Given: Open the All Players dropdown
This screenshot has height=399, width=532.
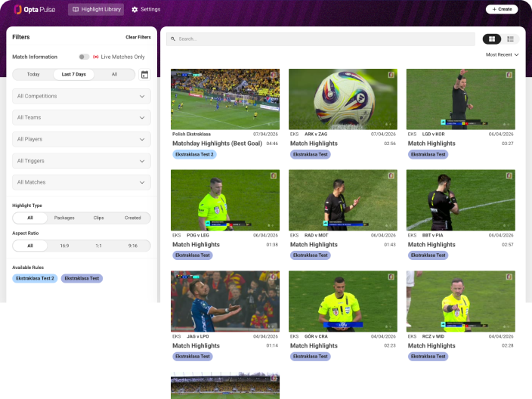Looking at the screenshot, I should pos(82,139).
